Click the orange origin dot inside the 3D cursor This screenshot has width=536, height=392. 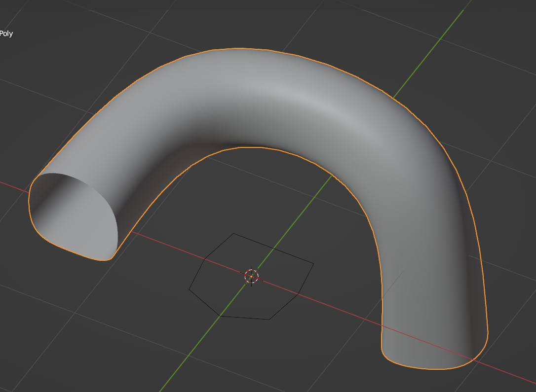tap(251, 277)
